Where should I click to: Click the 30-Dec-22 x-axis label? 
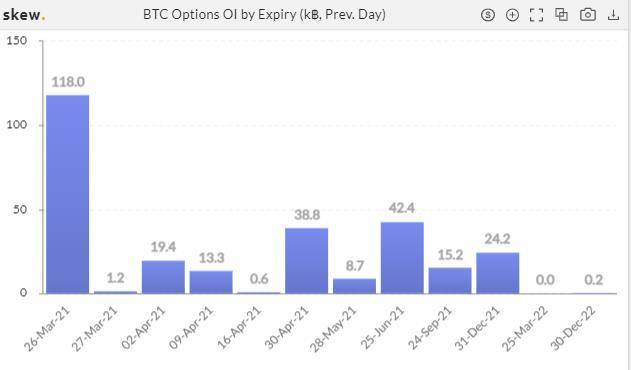point(573,329)
